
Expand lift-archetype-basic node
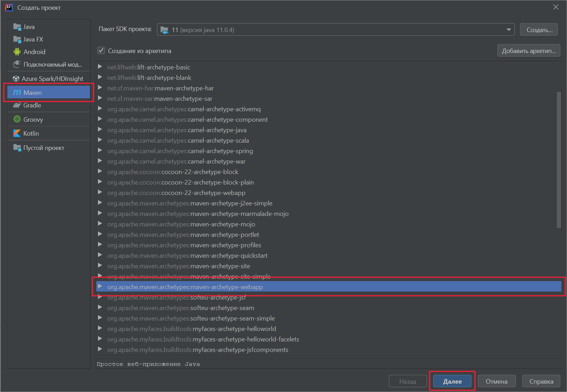coord(100,67)
